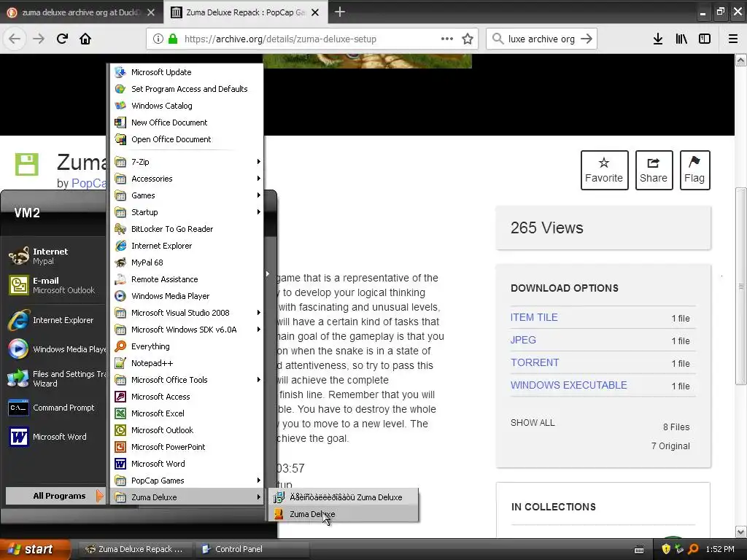Click the Windows Catalog icon

[120, 106]
